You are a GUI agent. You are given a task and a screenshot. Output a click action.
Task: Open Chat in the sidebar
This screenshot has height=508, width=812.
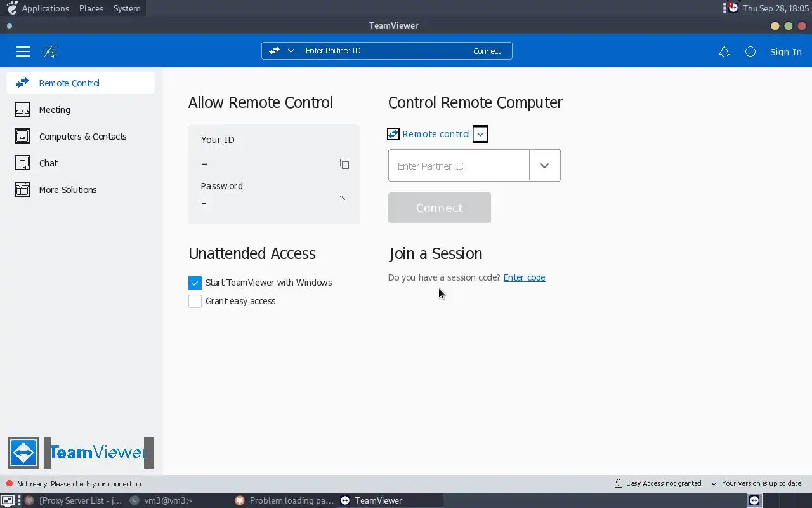[81, 163]
